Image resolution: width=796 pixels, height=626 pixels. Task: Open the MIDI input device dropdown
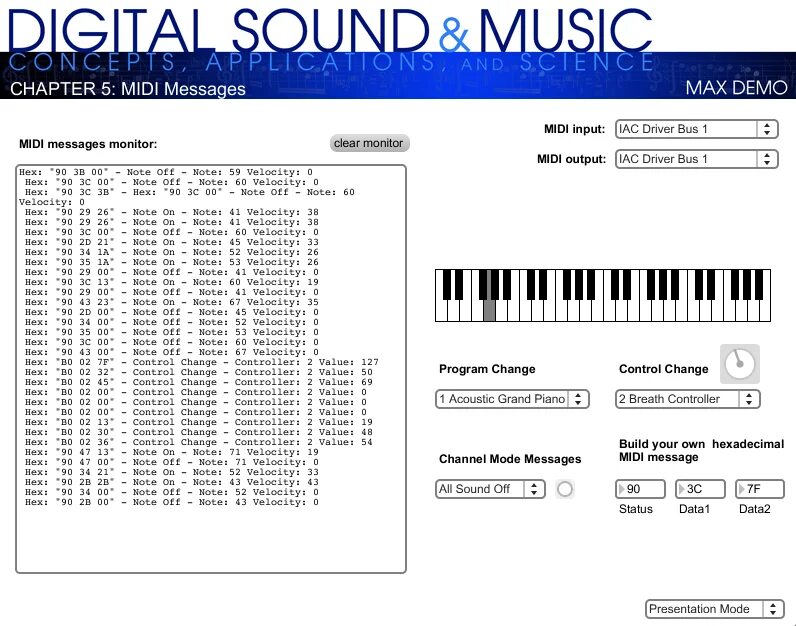coord(696,129)
